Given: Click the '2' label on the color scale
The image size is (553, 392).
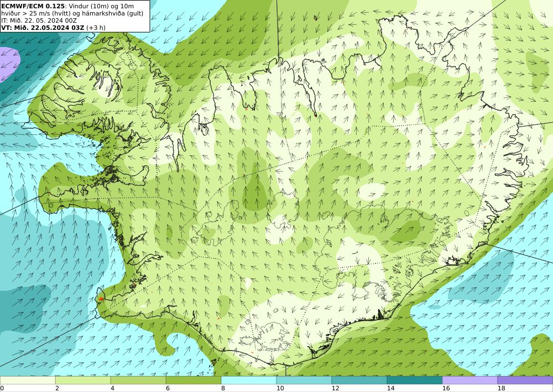Looking at the screenshot, I should (x=57, y=388).
